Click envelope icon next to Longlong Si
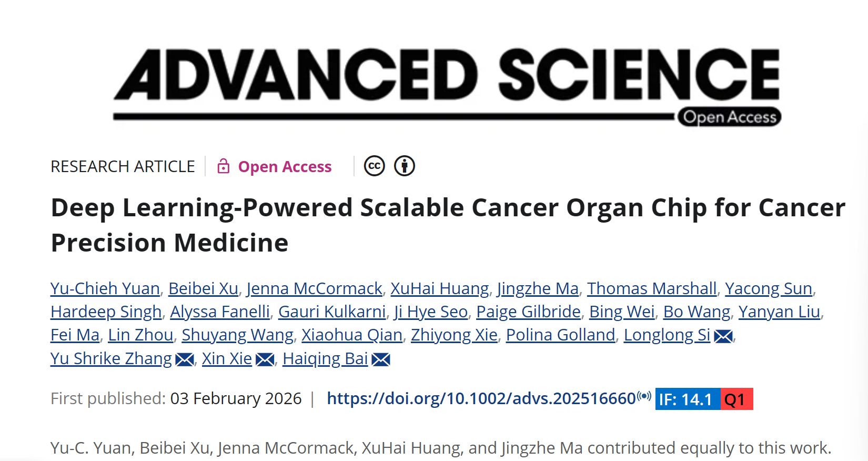Image resolution: width=868 pixels, height=461 pixels. [x=723, y=336]
